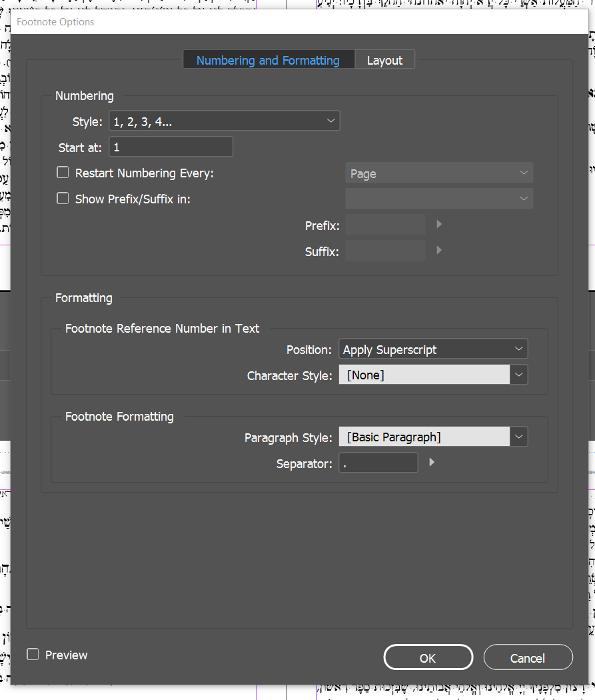Expand the Paragraph Style dropdown arrow
The height and width of the screenshot is (700, 595).
(519, 437)
